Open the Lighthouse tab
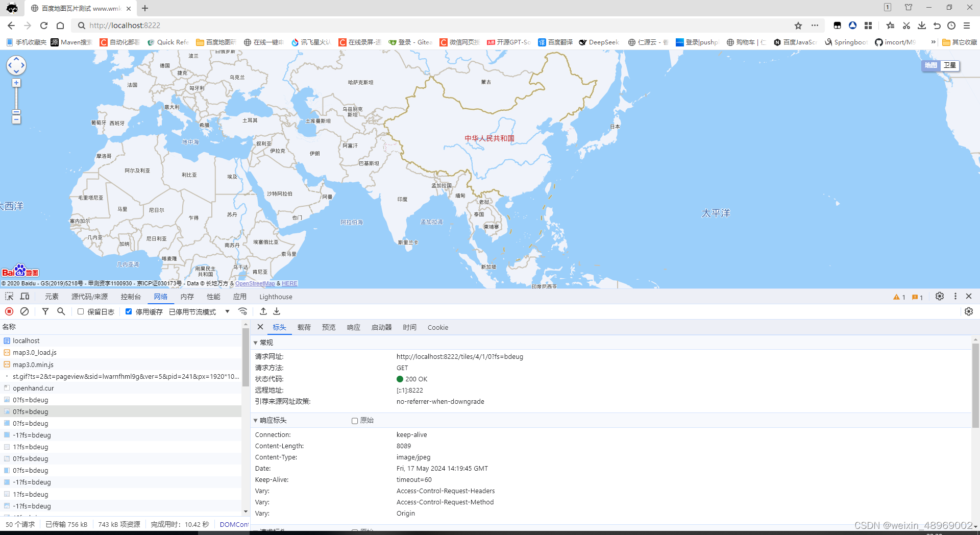Screen dimensions: 980x535 click(276, 297)
